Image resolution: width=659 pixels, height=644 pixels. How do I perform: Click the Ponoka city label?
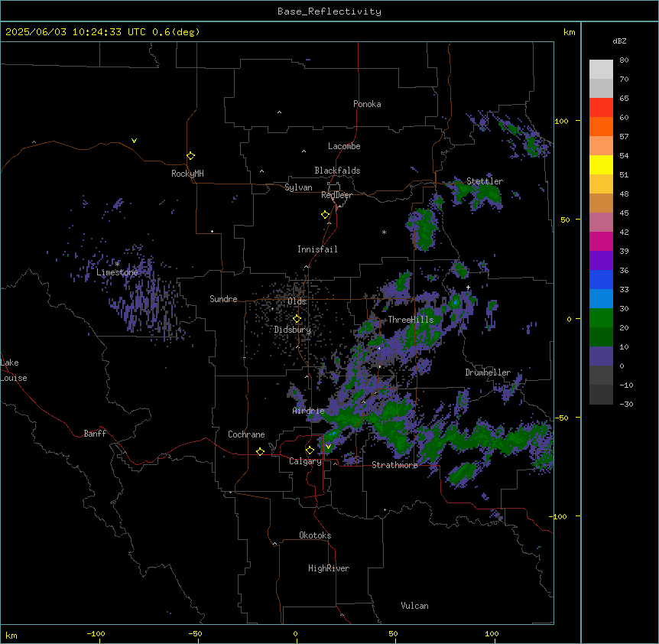coord(367,104)
